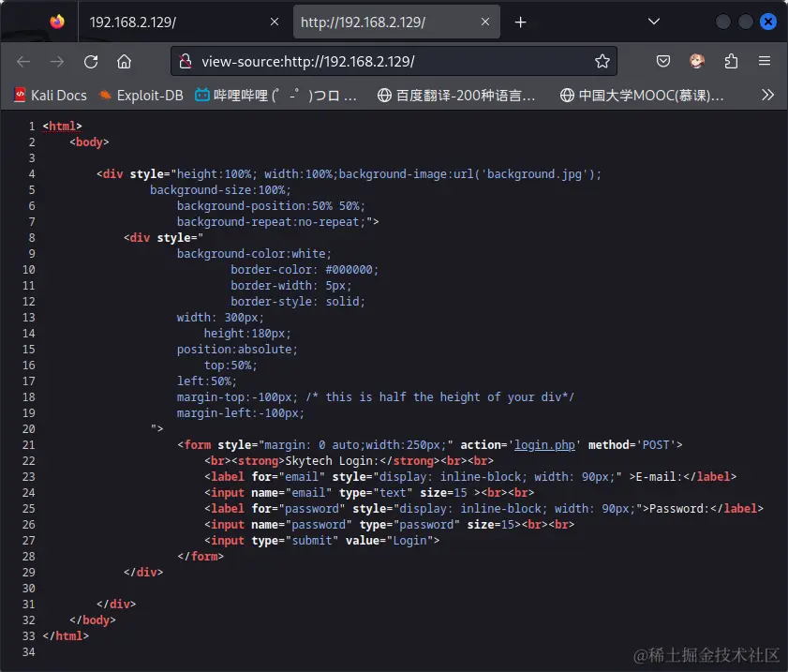Click 'border-style: solid;' text
This screenshot has width=788, height=672.
(298, 302)
